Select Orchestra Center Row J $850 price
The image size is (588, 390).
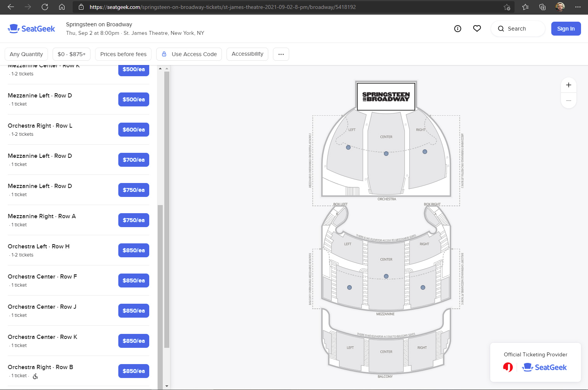pos(134,311)
